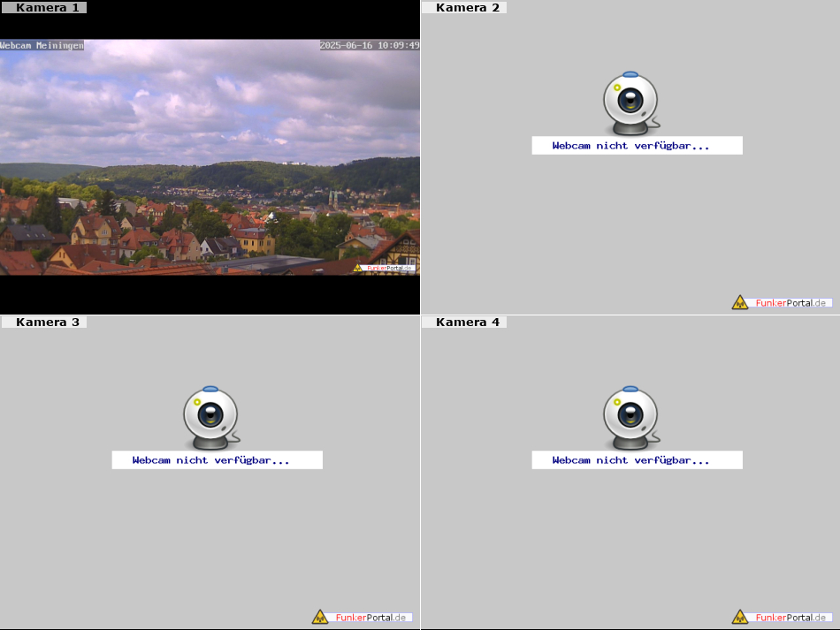Open the Kamera 1 Meiningen webcam image

[x=210, y=157]
